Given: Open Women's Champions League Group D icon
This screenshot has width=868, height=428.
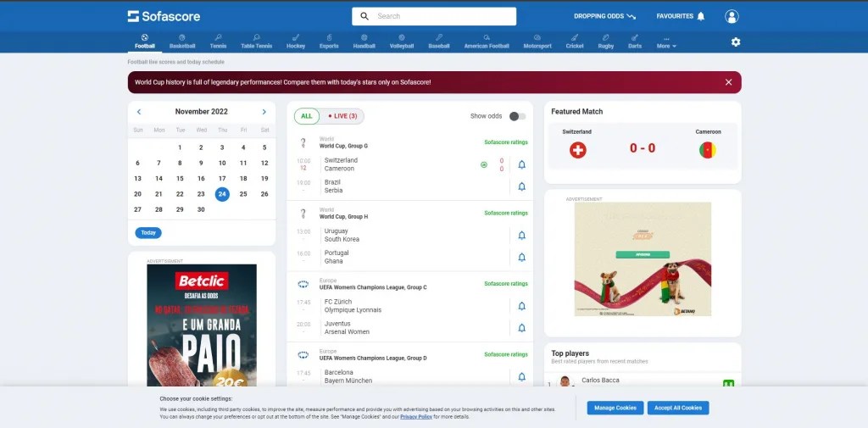Looking at the screenshot, I should point(303,355).
